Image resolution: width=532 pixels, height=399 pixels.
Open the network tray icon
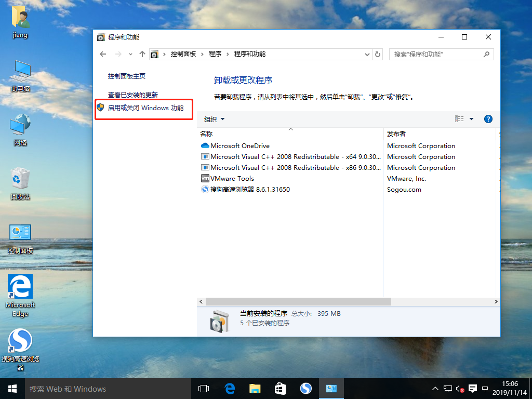coord(447,389)
